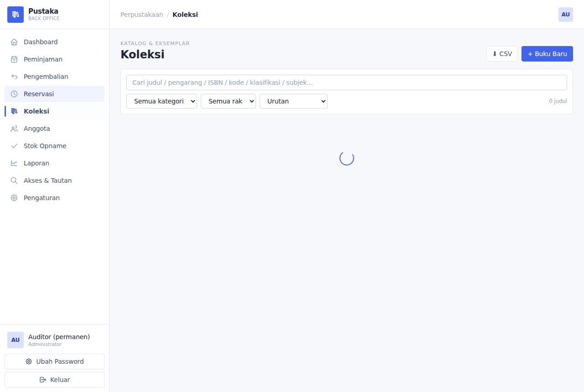Click the Laporan chart icon
Screen dimensions: 584x392
click(14, 163)
